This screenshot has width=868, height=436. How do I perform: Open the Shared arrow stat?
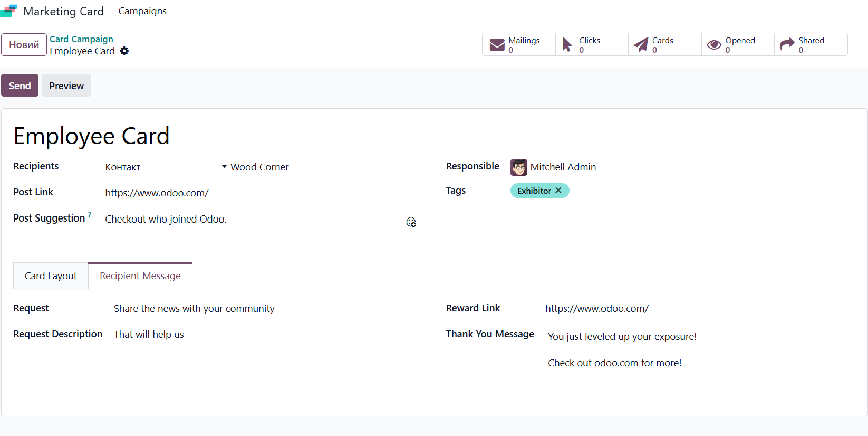(811, 44)
